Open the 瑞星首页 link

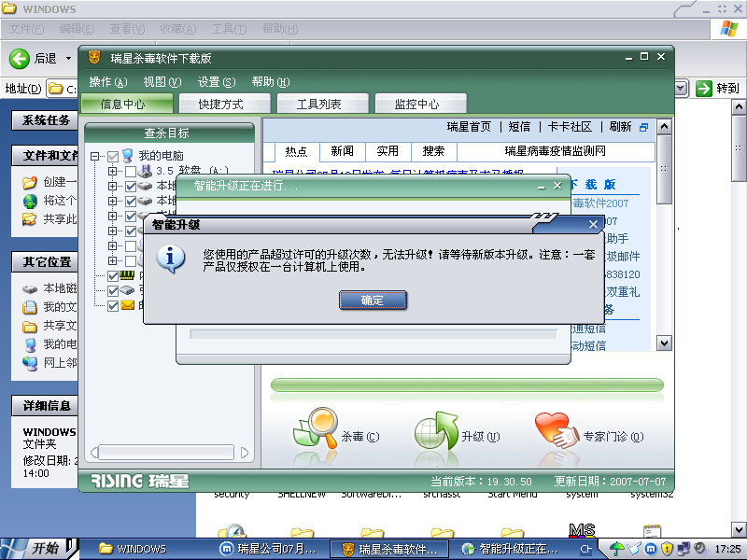coord(469,127)
